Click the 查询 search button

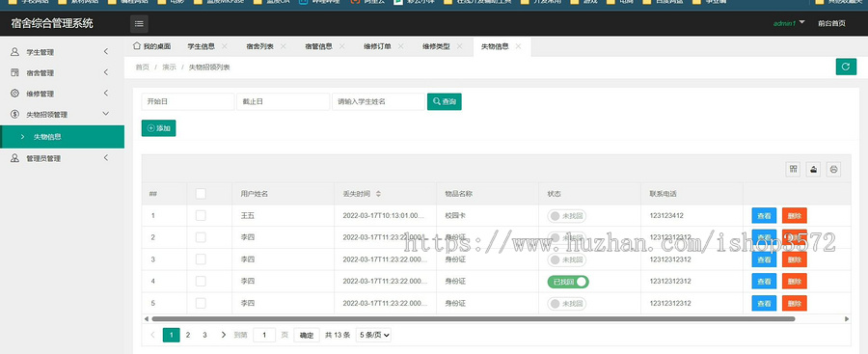coord(444,101)
